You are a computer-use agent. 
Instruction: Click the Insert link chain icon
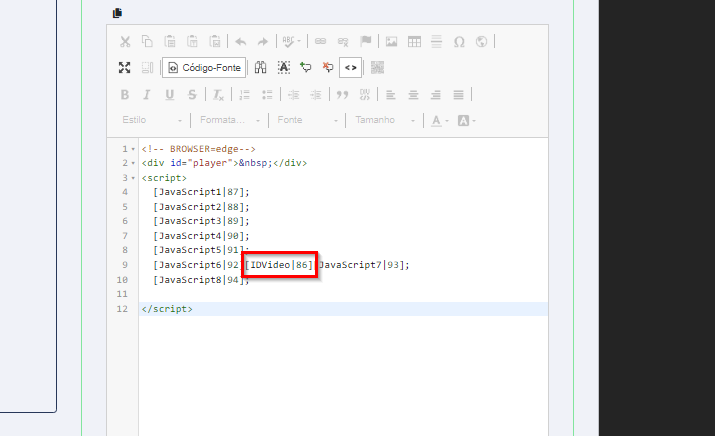321,42
